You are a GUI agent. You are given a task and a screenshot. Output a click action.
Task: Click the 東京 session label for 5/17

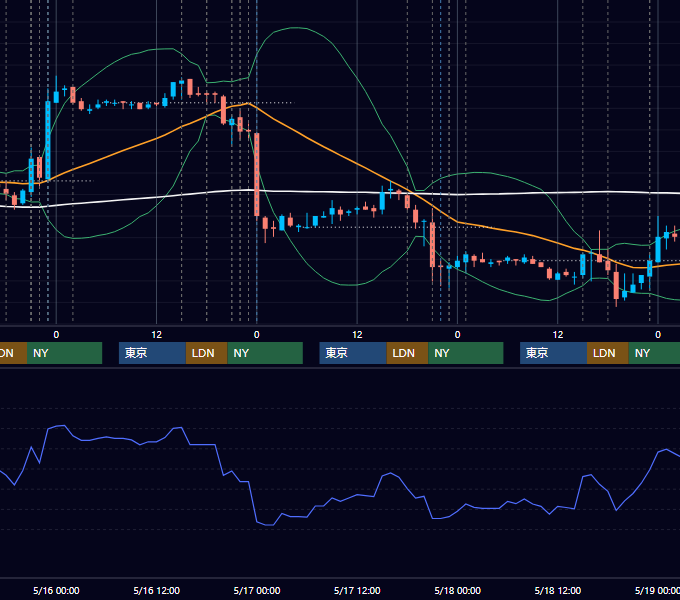[x=353, y=353]
